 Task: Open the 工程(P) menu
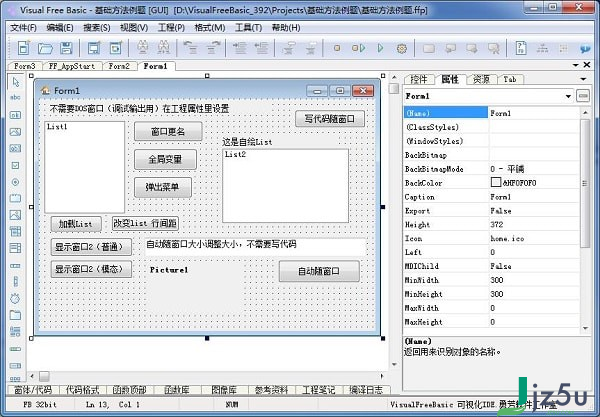171,28
